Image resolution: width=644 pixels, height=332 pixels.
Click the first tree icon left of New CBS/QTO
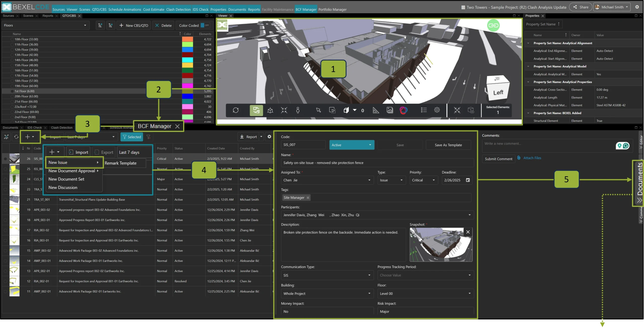pyautogui.click(x=100, y=25)
